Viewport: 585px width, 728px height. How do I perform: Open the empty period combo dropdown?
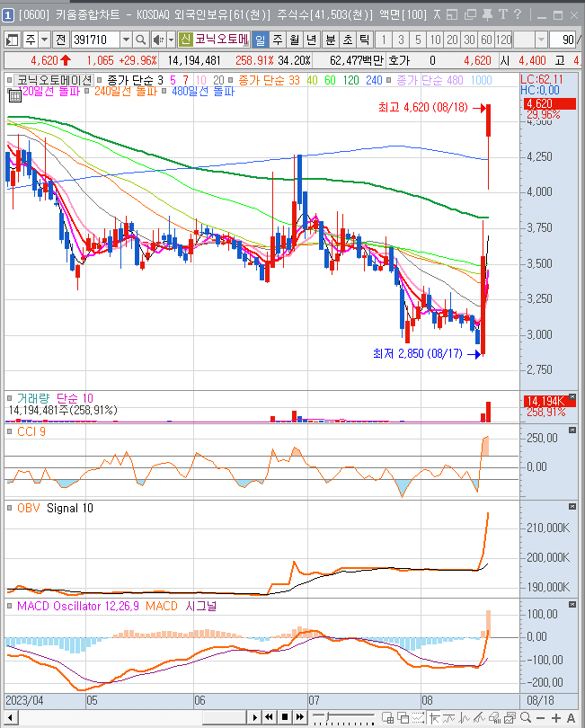541,40
